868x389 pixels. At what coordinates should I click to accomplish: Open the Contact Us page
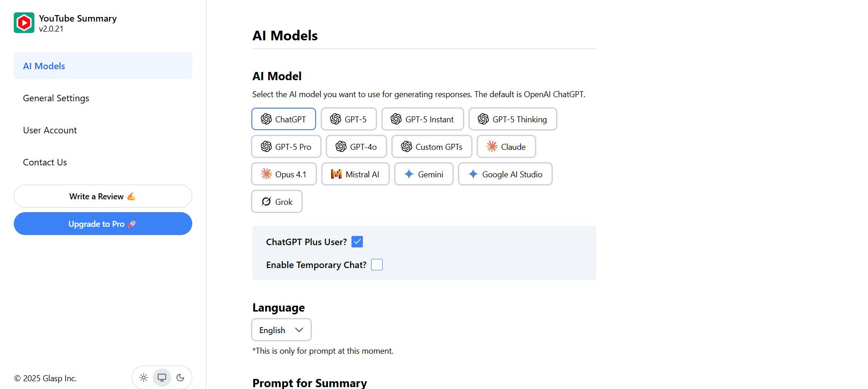[45, 162]
